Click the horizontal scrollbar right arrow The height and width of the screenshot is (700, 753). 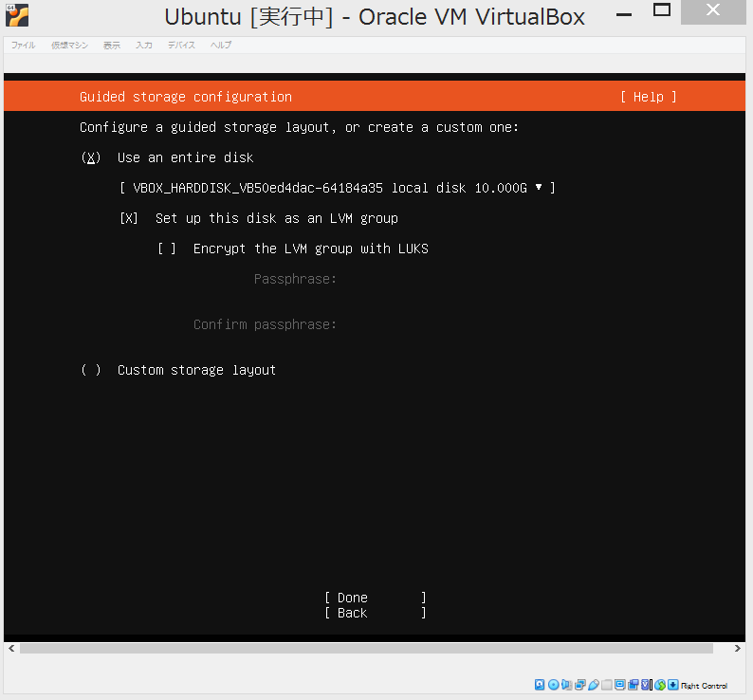pos(738,649)
